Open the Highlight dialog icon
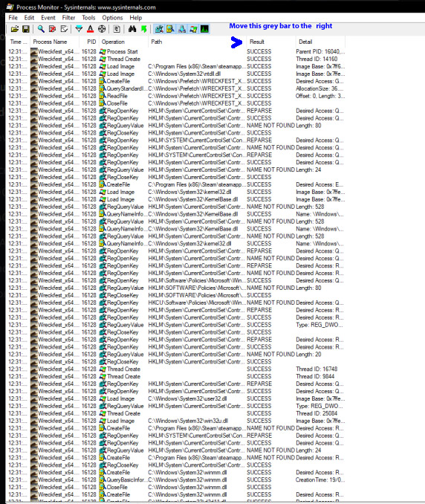 tap(90, 29)
